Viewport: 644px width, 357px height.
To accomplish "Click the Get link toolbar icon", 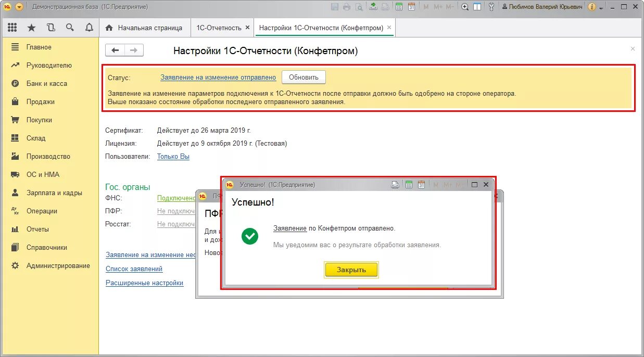I will 373,7.
